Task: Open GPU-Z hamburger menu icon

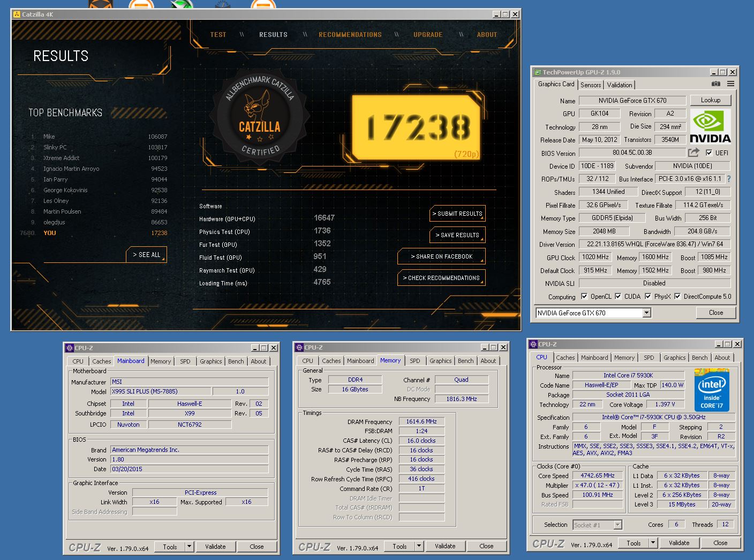Action: (x=730, y=84)
